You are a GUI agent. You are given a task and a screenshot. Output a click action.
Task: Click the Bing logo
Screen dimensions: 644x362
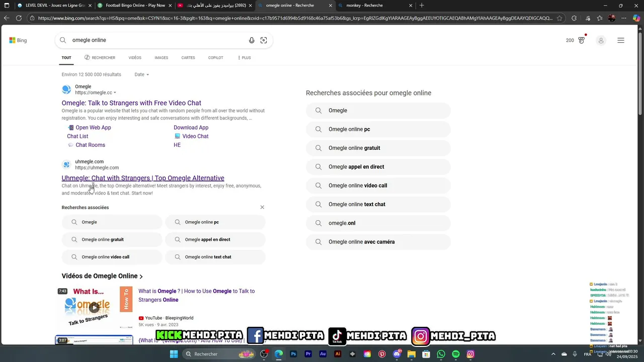[18, 40]
